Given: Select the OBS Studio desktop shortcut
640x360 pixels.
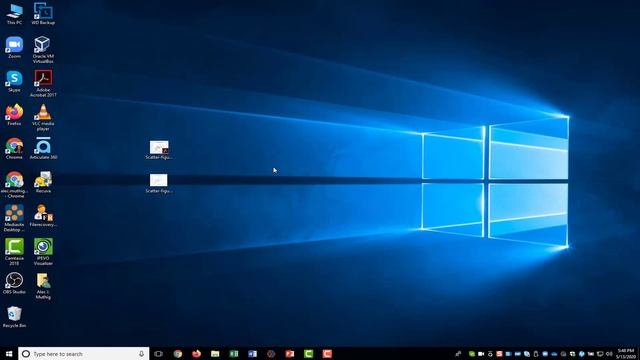Looking at the screenshot, I should [14, 283].
